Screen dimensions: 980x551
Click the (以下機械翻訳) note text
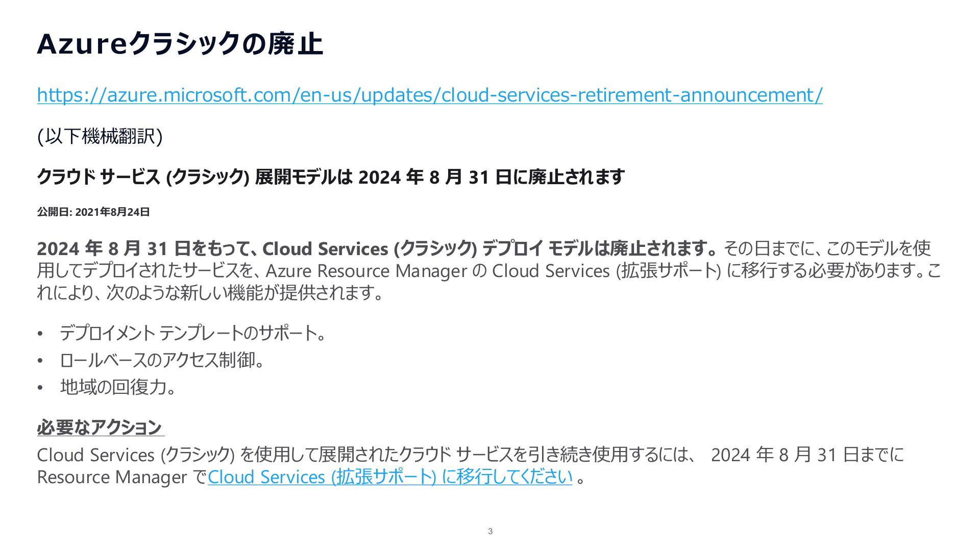[100, 136]
